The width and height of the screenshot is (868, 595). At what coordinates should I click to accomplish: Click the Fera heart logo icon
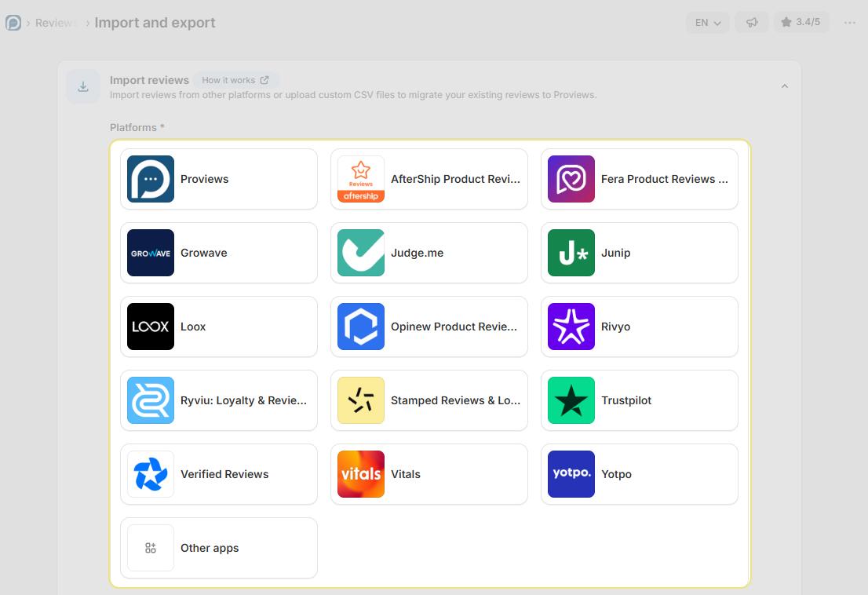[571, 179]
